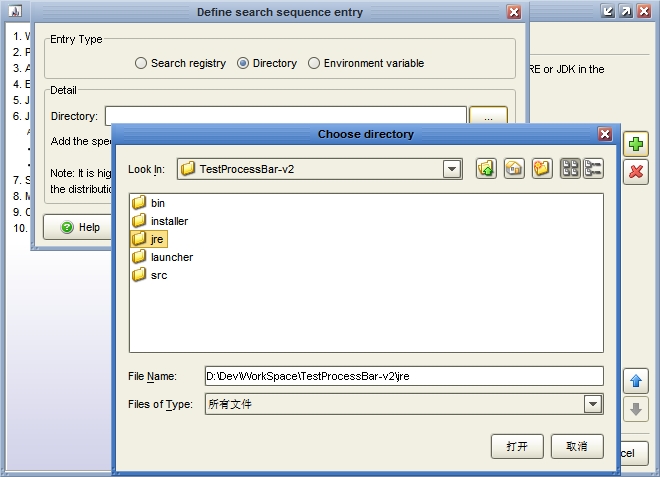Create a new folder in Choose directory
This screenshot has height=477, width=660.
click(x=542, y=169)
